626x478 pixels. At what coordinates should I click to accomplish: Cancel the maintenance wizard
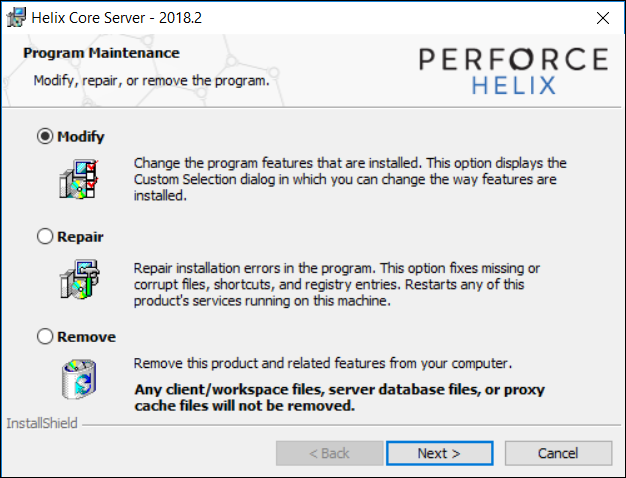(557, 453)
